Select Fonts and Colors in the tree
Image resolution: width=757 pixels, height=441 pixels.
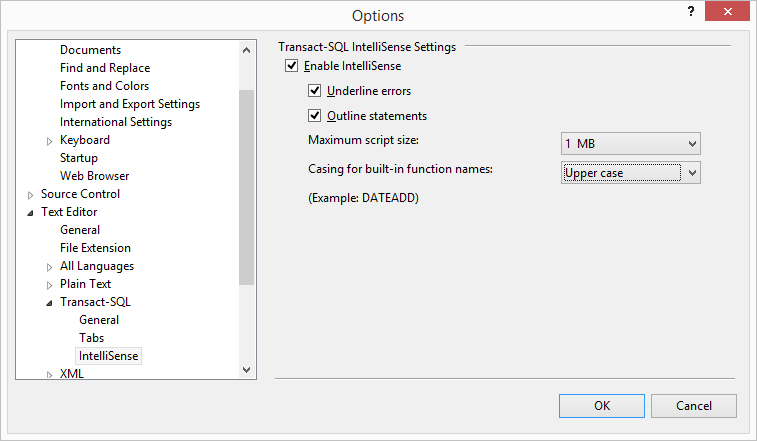click(104, 86)
